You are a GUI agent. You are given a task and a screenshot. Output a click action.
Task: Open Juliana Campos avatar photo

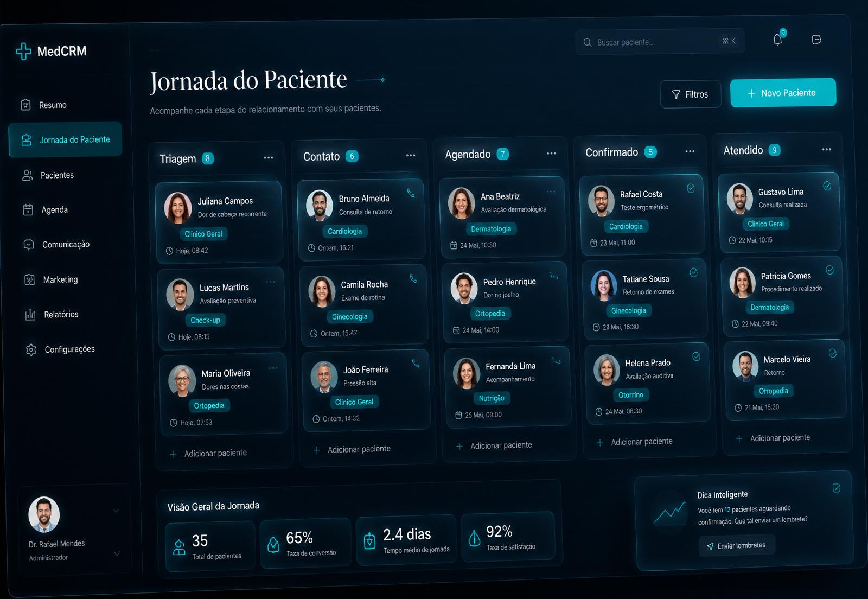tap(178, 208)
